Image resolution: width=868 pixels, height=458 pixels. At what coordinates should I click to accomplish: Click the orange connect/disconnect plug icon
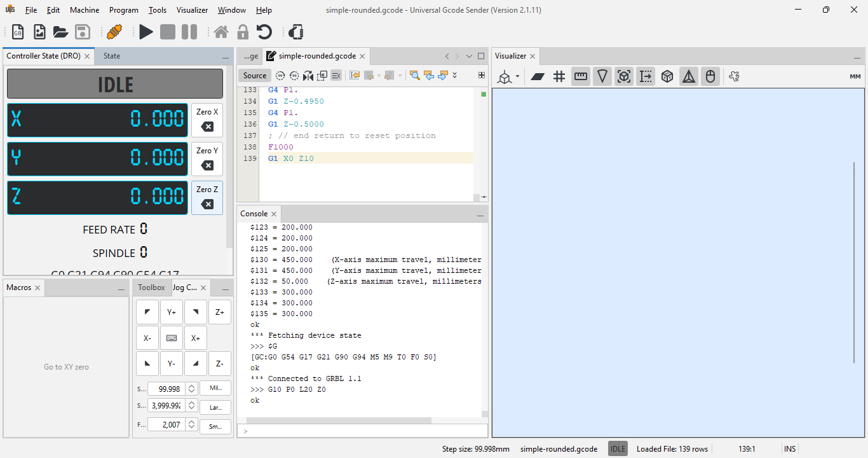114,32
